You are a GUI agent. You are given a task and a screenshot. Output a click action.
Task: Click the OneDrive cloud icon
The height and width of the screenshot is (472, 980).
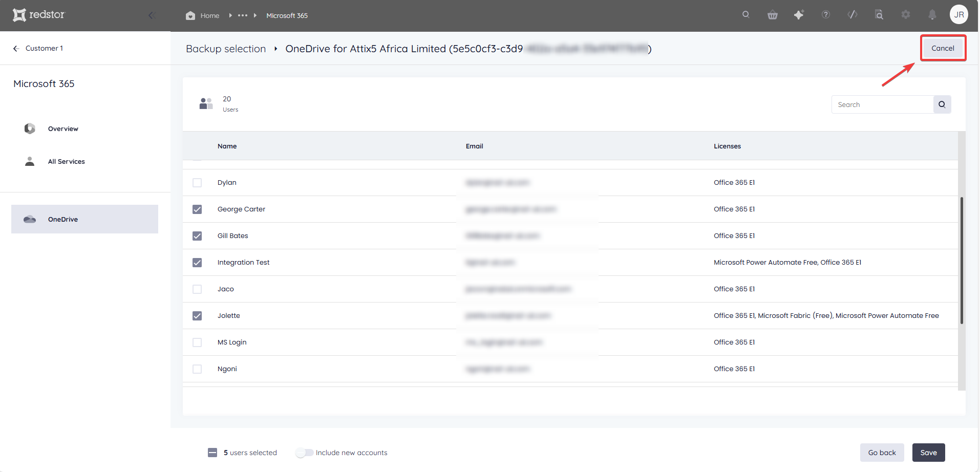point(30,219)
